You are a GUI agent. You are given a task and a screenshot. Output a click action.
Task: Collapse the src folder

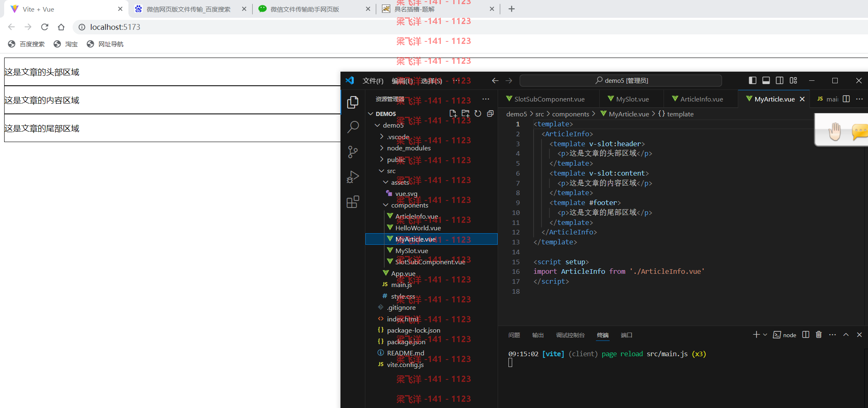(x=382, y=171)
